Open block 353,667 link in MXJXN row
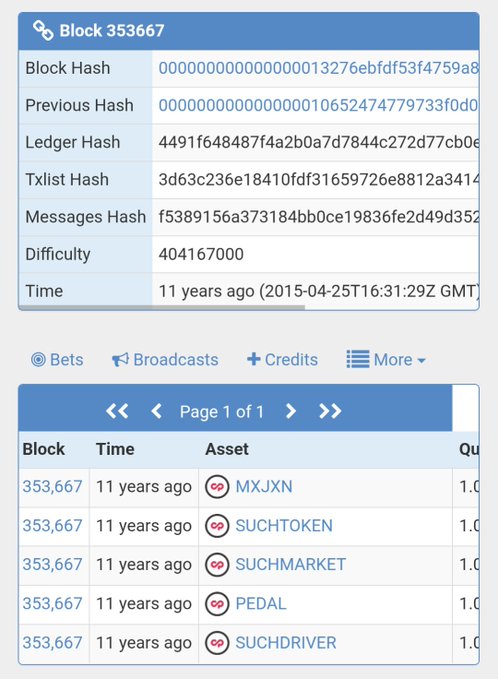Screen dimensions: 498x679 click(x=52, y=487)
